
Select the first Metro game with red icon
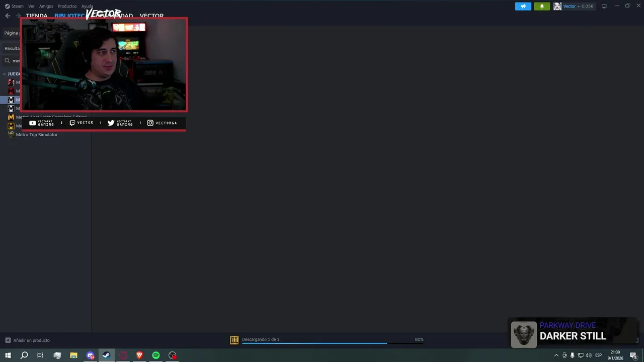coord(11,82)
